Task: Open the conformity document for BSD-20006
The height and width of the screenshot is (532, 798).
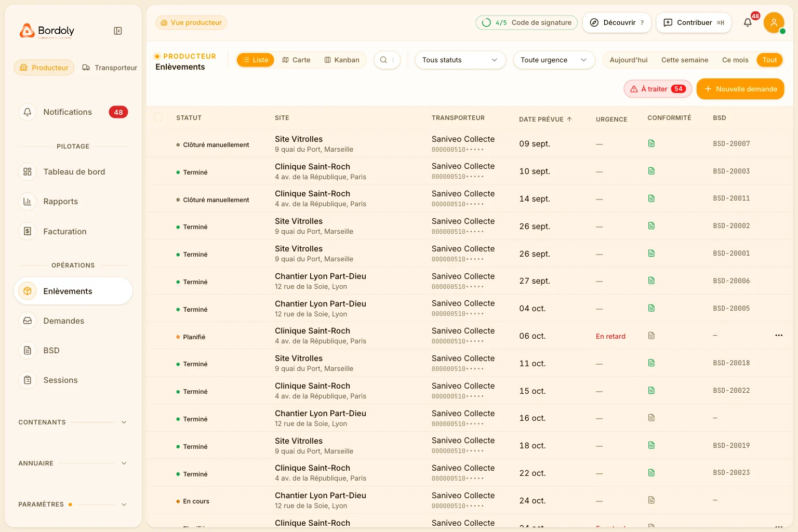Action: click(x=651, y=281)
